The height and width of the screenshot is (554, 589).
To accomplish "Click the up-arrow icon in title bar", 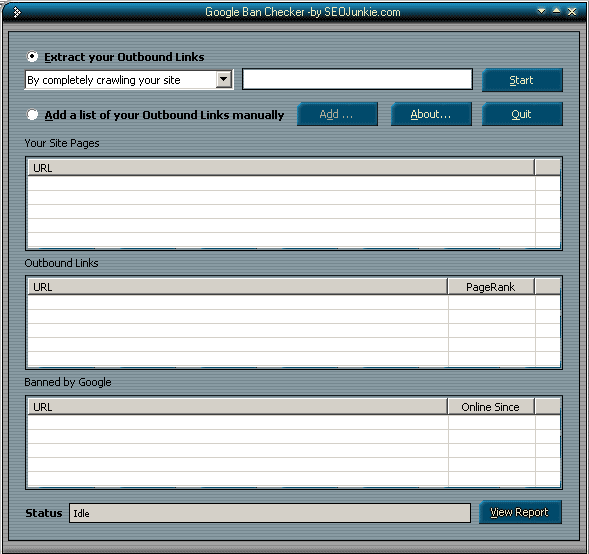I will tap(556, 11).
